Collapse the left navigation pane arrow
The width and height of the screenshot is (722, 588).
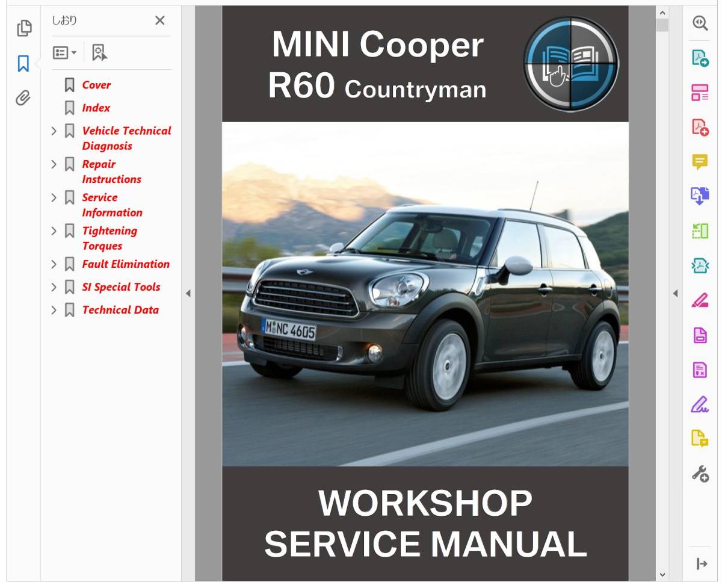(x=188, y=294)
